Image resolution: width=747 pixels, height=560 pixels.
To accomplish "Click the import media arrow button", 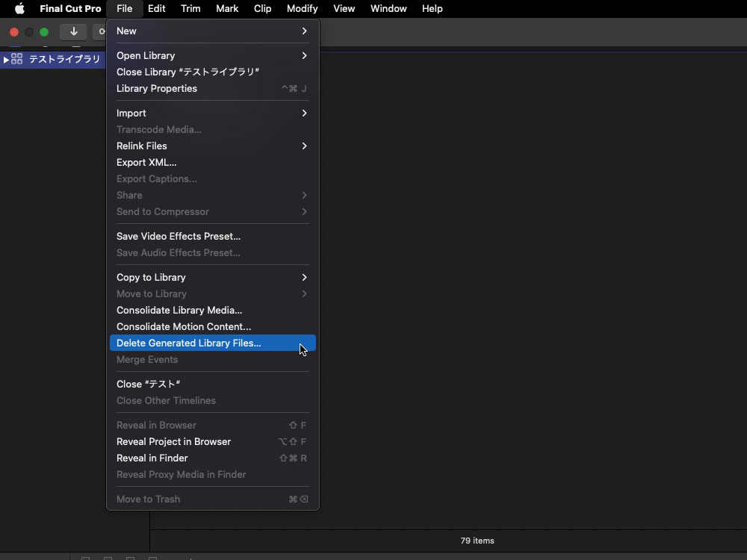I will pyautogui.click(x=73, y=32).
